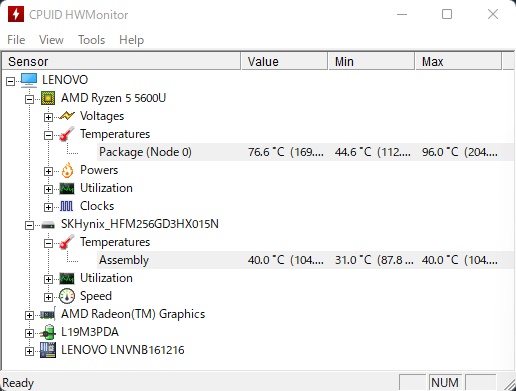Open the Tools menu
The image size is (516, 391).
[92, 40]
